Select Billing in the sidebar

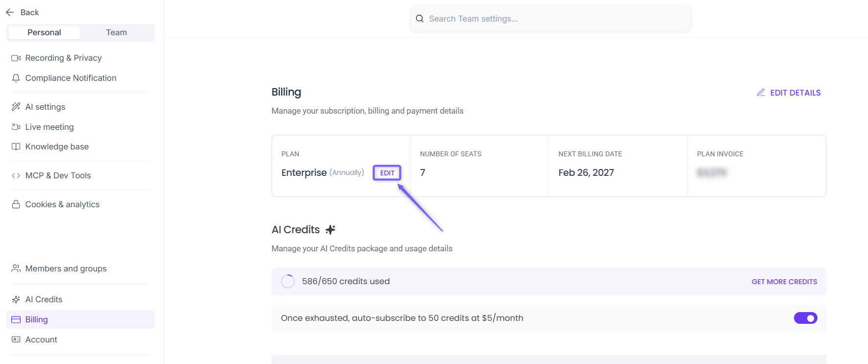(80, 319)
